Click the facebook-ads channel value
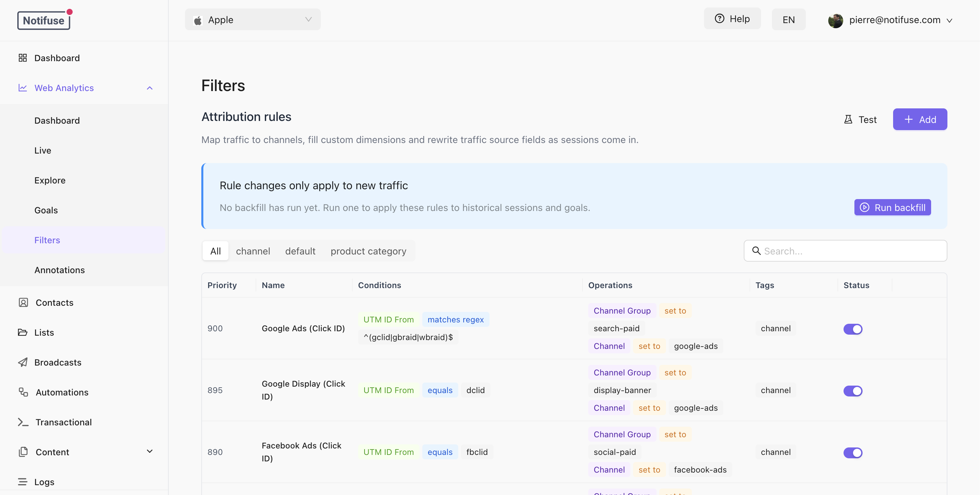This screenshot has height=495, width=980. point(700,470)
